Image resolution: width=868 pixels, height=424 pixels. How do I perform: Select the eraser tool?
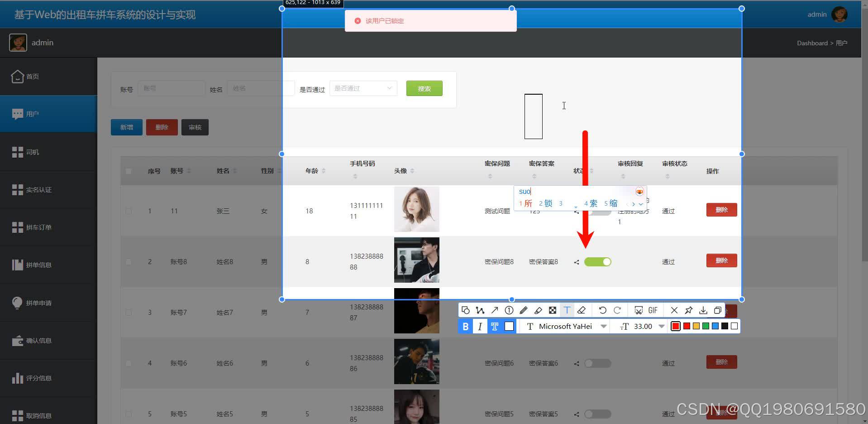pos(582,310)
